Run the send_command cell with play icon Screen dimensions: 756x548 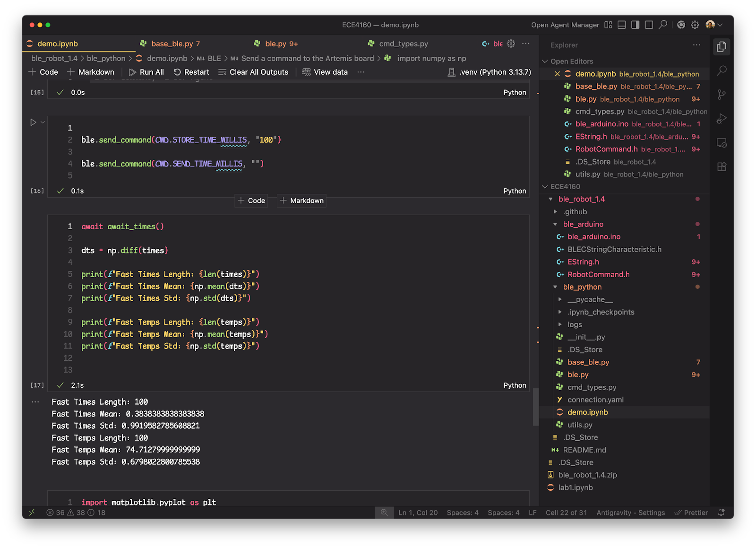(33, 122)
